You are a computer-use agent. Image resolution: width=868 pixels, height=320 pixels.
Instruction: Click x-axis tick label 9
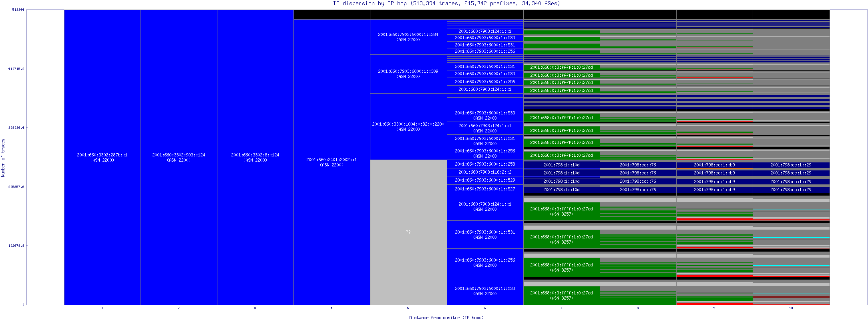[x=714, y=308]
